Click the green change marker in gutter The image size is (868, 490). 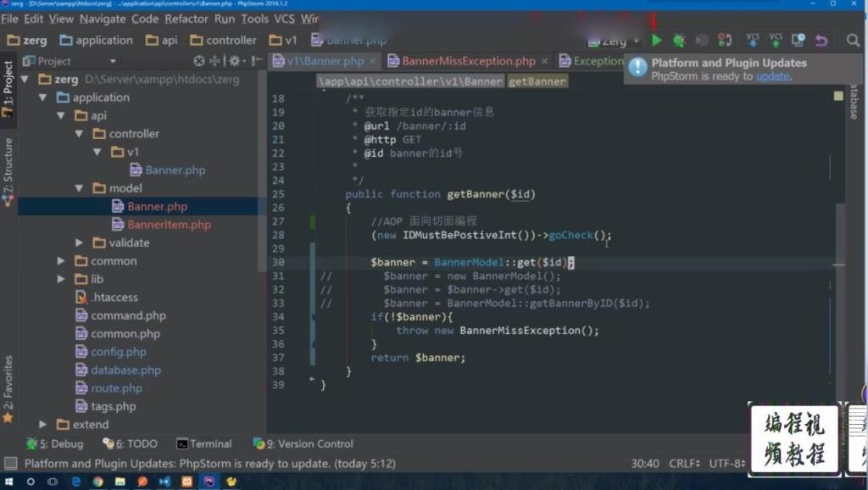(312, 222)
